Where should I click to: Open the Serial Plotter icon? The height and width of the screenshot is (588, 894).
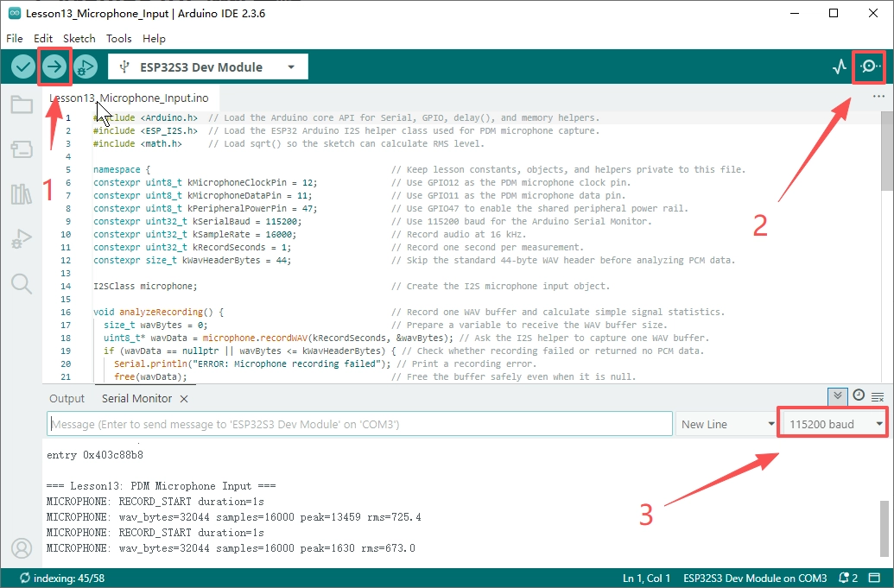840,67
